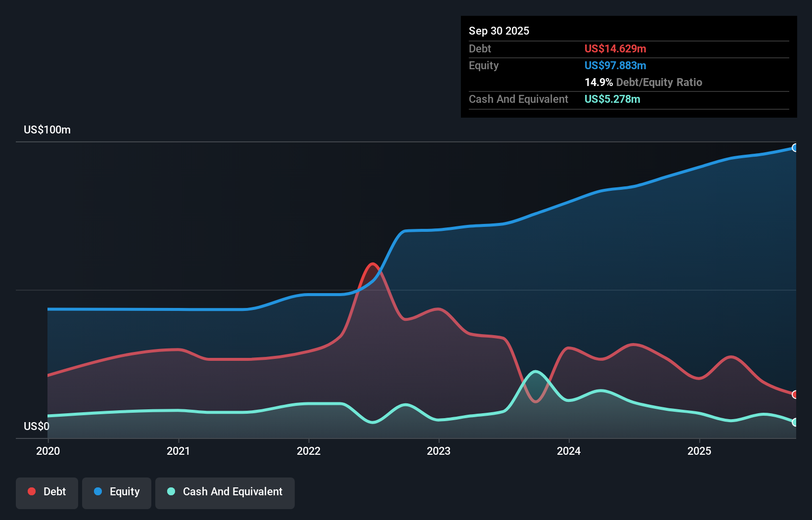Click the blue Equity legend dot
This screenshot has height=520, width=812.
coord(98,491)
